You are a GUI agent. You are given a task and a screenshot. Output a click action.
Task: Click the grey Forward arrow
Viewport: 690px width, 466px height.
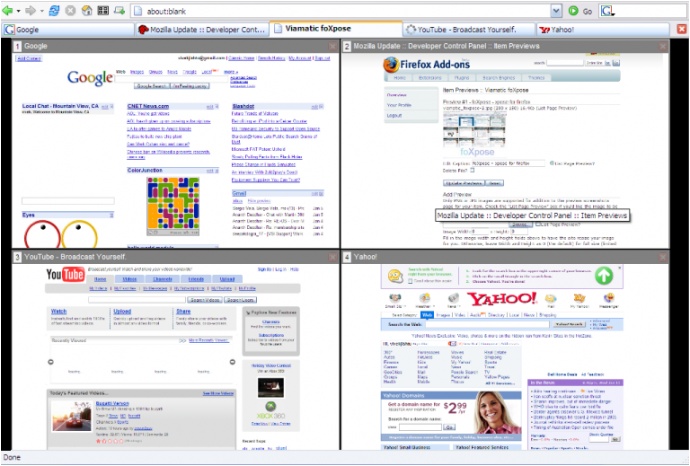tap(30, 10)
